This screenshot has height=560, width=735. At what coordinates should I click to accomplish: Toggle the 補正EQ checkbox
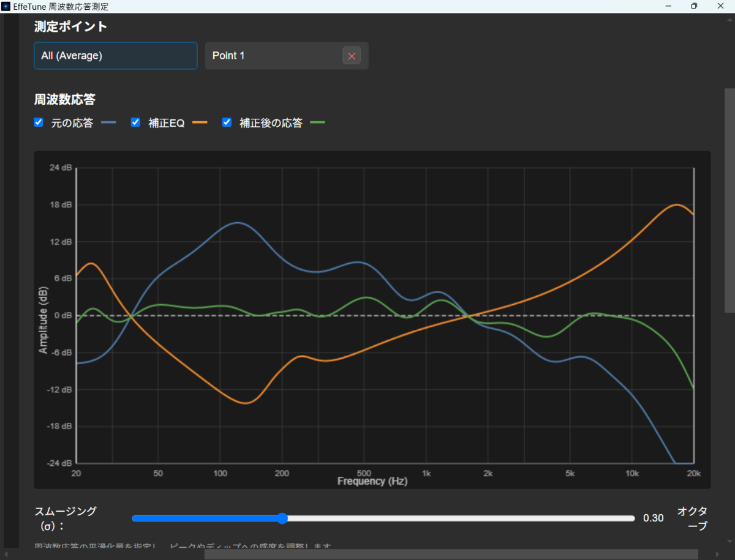point(136,122)
